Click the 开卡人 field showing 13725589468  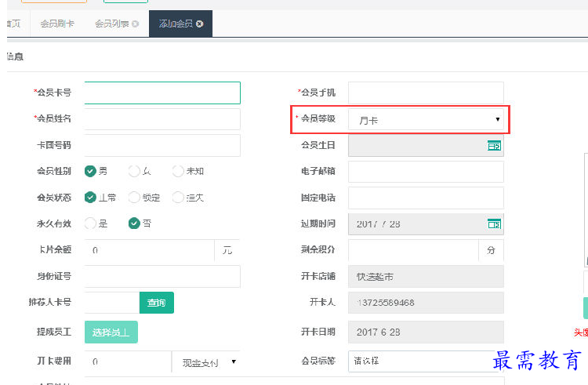426,303
